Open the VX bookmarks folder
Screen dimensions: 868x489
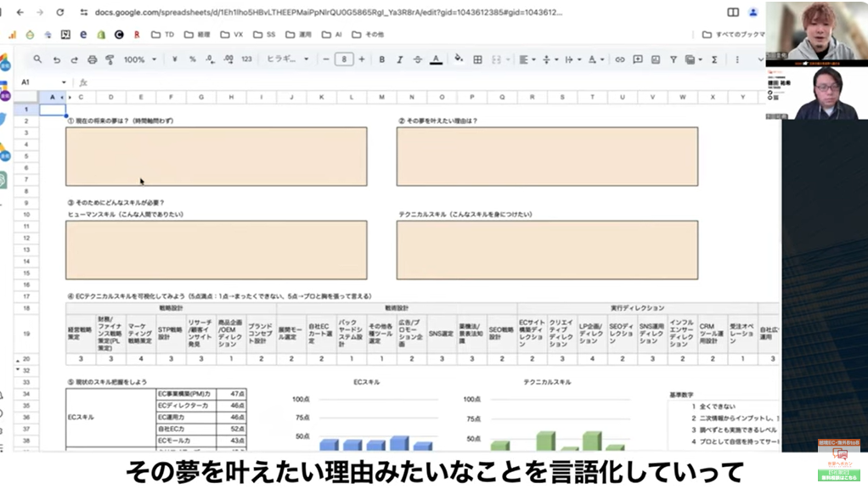[x=232, y=34]
